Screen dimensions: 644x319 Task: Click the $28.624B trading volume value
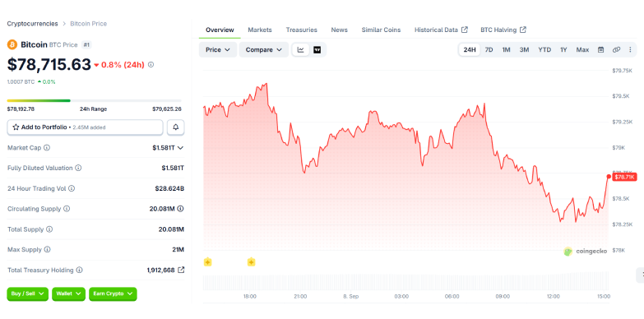(169, 188)
